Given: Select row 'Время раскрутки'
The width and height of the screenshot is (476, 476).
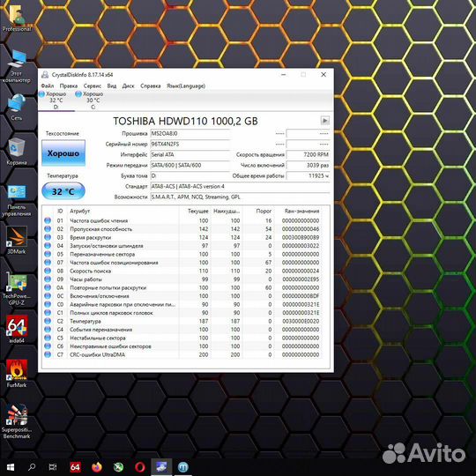Looking at the screenshot, I should point(182,237).
